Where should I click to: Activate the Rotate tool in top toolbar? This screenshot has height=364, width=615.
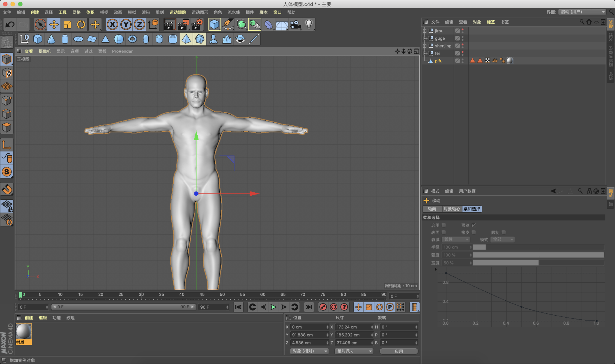tap(81, 24)
